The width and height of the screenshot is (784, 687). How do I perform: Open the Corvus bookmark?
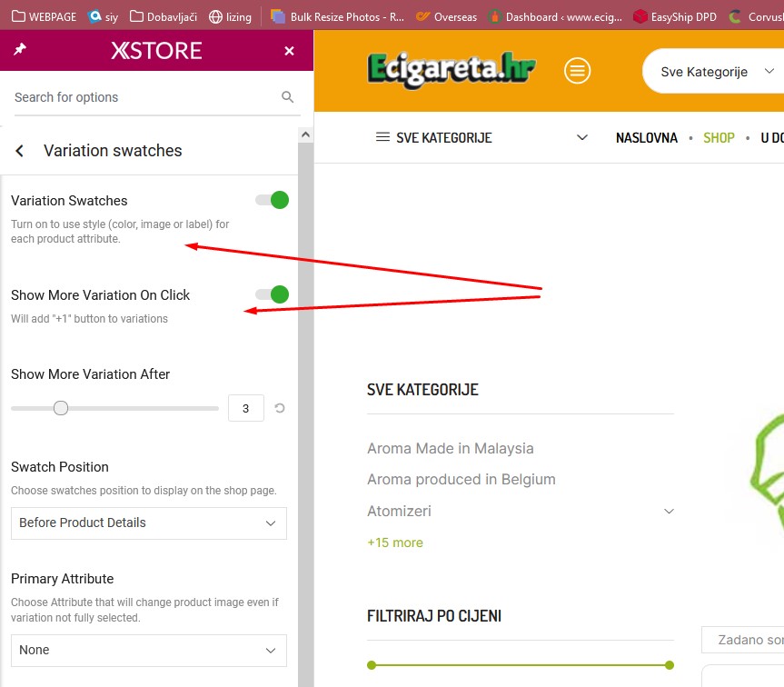[756, 16]
